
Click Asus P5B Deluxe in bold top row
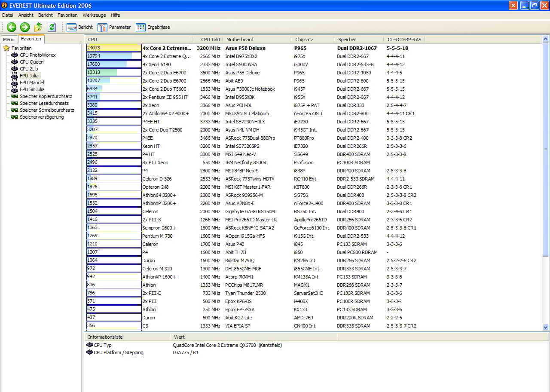245,48
